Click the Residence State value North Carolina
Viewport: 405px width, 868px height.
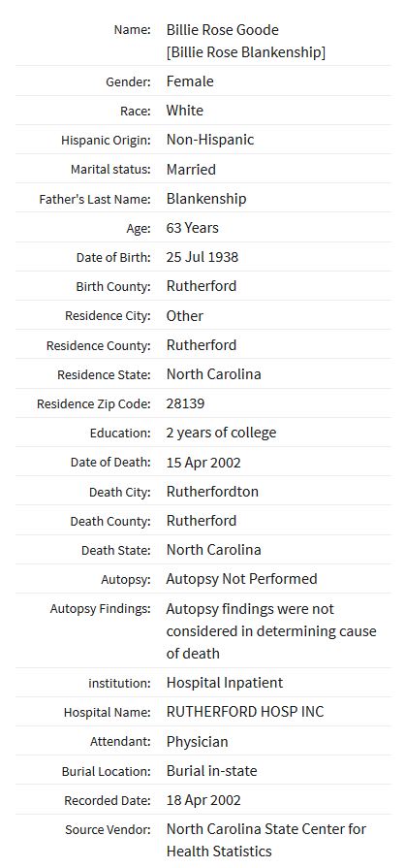click(x=213, y=374)
